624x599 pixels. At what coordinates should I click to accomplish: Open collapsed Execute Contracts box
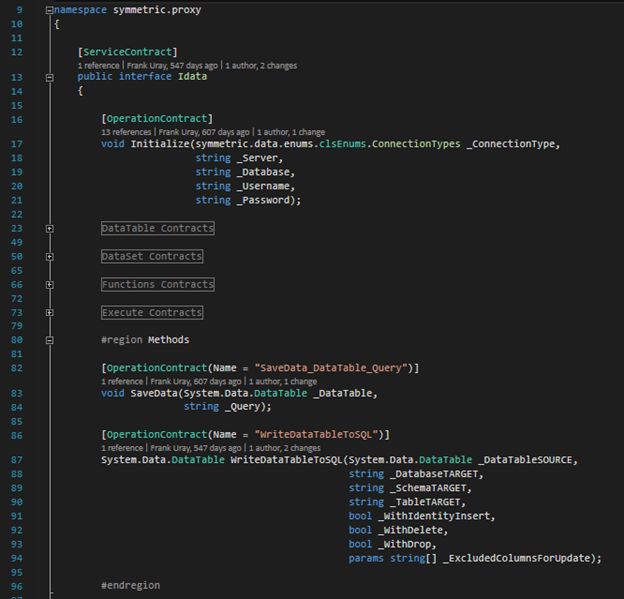pyautogui.click(x=152, y=312)
